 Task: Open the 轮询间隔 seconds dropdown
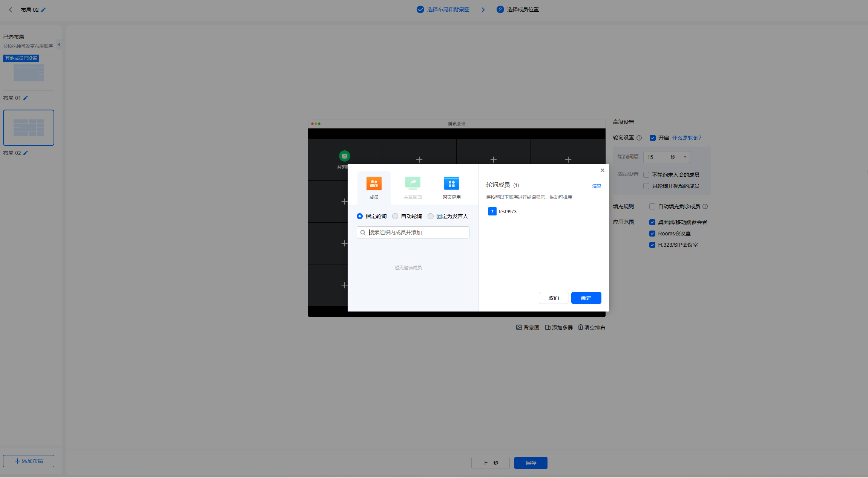coord(666,157)
